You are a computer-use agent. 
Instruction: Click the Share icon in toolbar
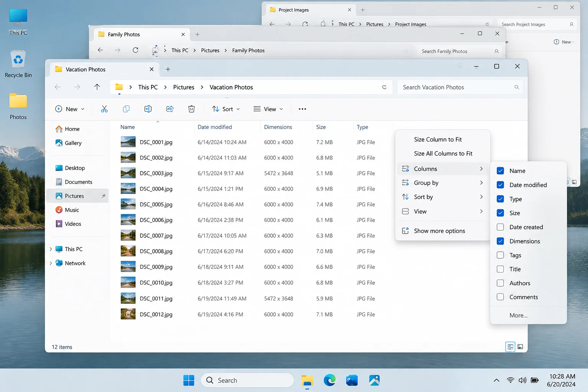(x=170, y=109)
